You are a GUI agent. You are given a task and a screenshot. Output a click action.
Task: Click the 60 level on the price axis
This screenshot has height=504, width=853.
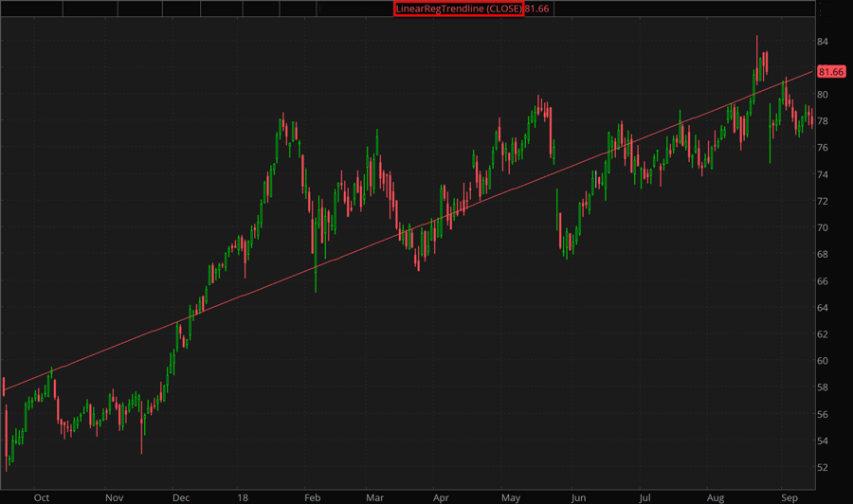point(823,361)
